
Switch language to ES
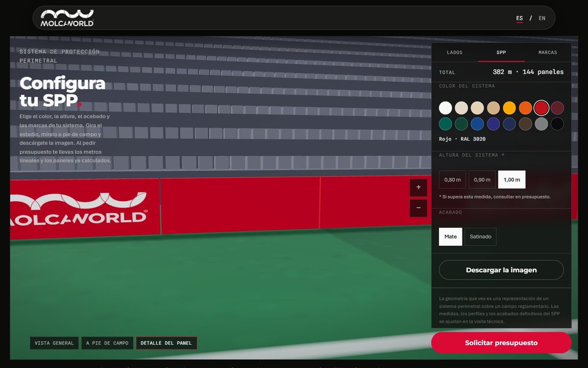519,18
